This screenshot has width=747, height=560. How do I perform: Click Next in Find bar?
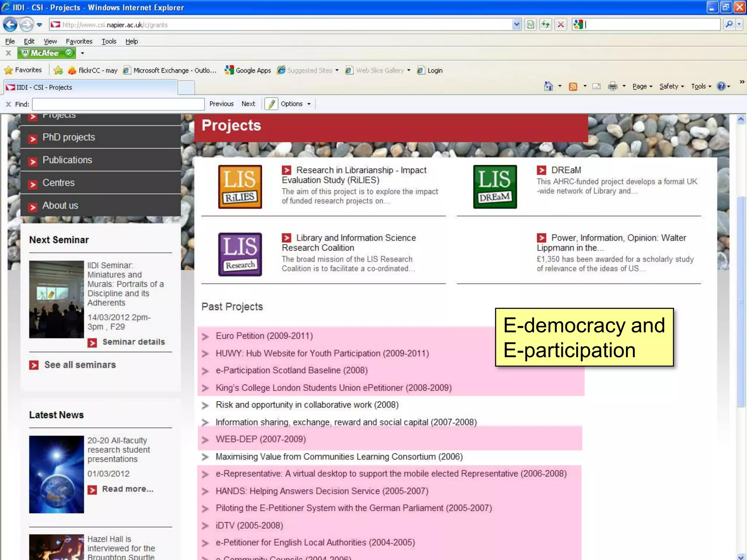[x=248, y=104]
